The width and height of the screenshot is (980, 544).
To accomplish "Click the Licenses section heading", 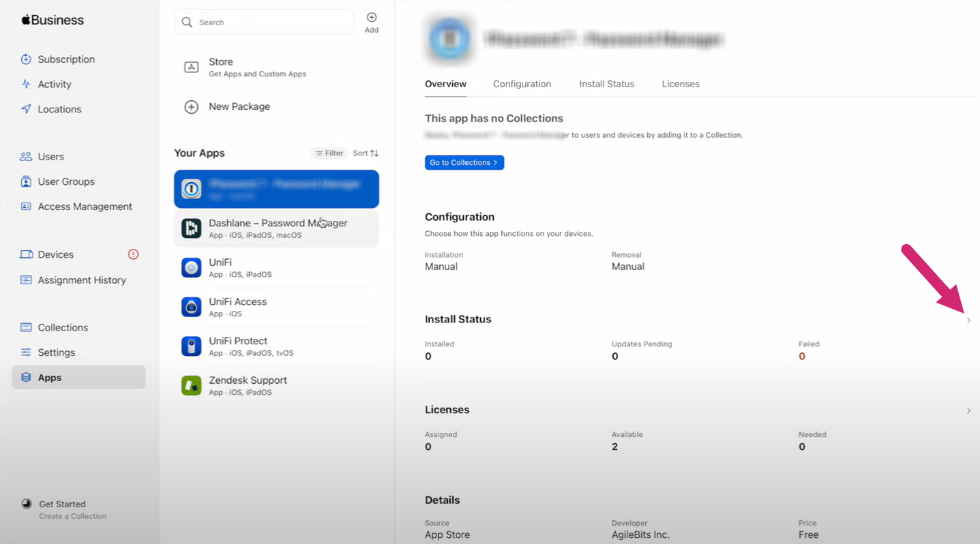I will pyautogui.click(x=447, y=410).
